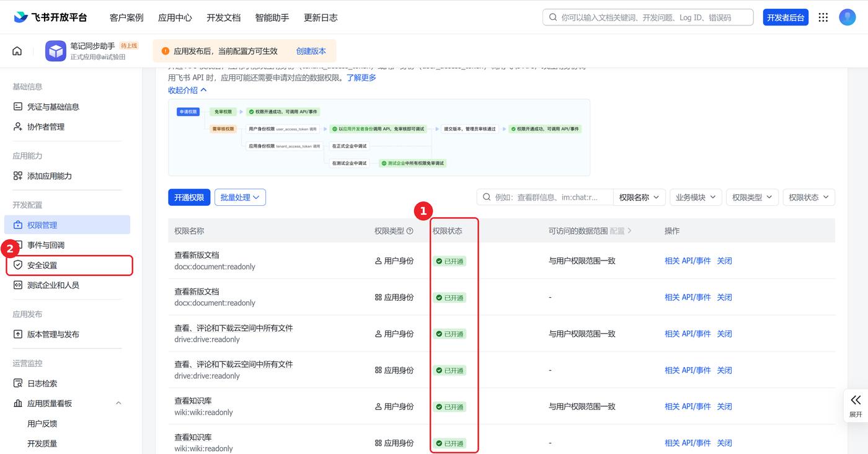Click 相关 API/事件 for 应用身份 drive:drive:readonly row
This screenshot has width=868, height=454.
(688, 370)
